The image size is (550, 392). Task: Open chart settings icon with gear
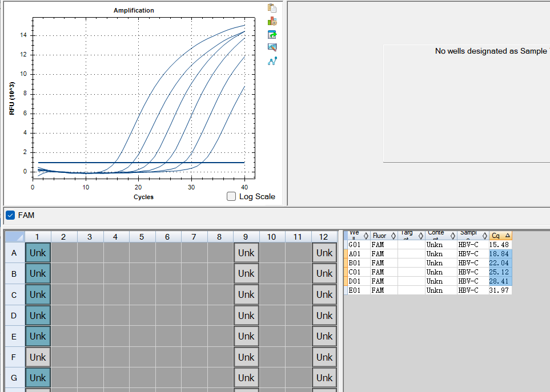[272, 21]
